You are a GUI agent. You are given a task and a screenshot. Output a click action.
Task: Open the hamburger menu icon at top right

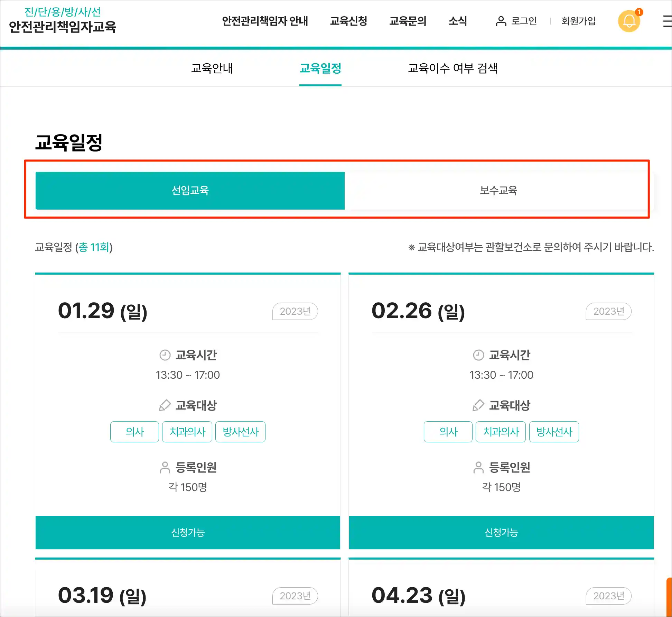click(668, 21)
